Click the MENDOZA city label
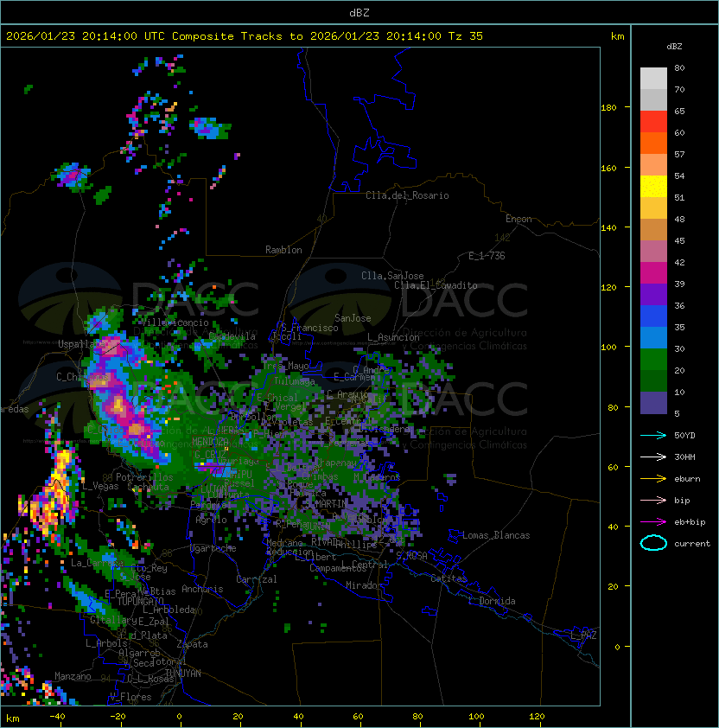 (x=210, y=441)
